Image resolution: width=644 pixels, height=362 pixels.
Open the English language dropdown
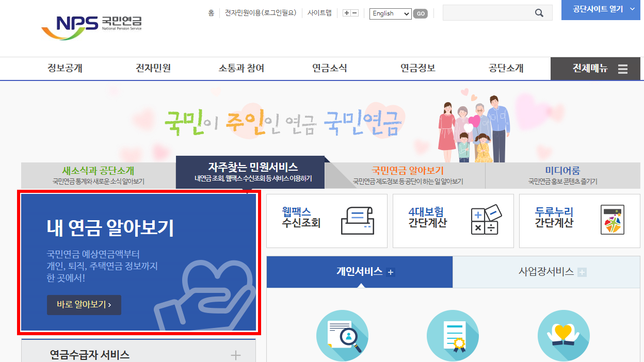click(x=390, y=13)
